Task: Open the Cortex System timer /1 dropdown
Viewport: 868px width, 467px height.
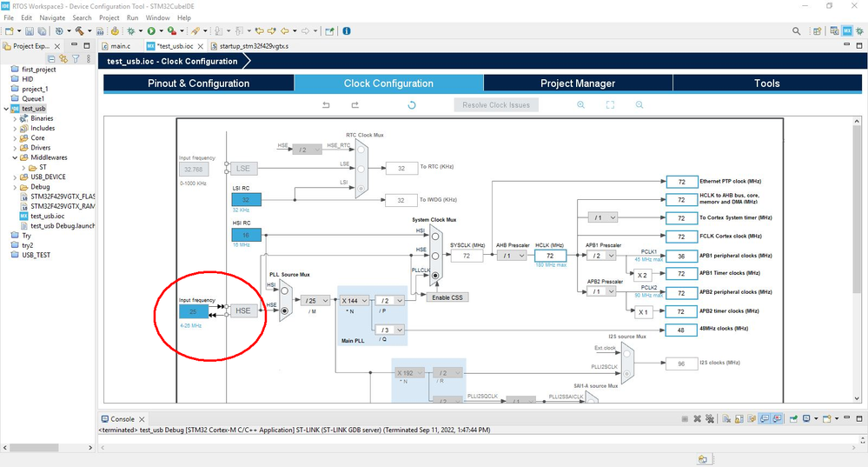Action: pyautogui.click(x=603, y=217)
